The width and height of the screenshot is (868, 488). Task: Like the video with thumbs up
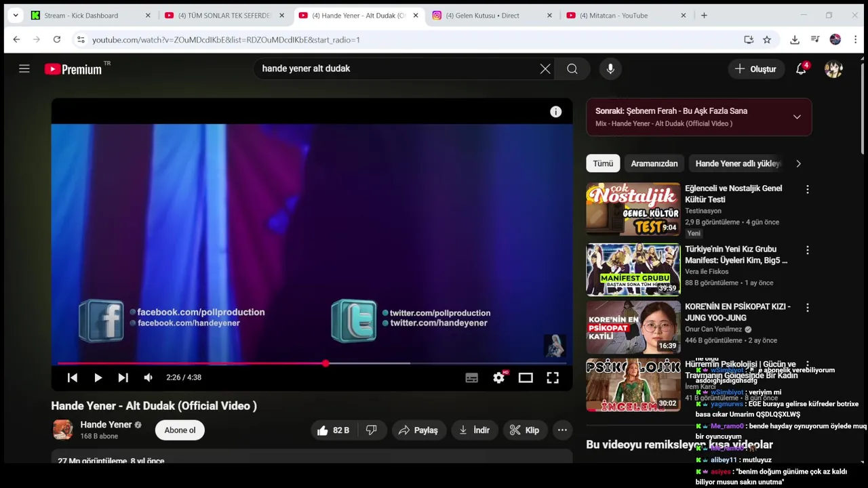pyautogui.click(x=333, y=430)
